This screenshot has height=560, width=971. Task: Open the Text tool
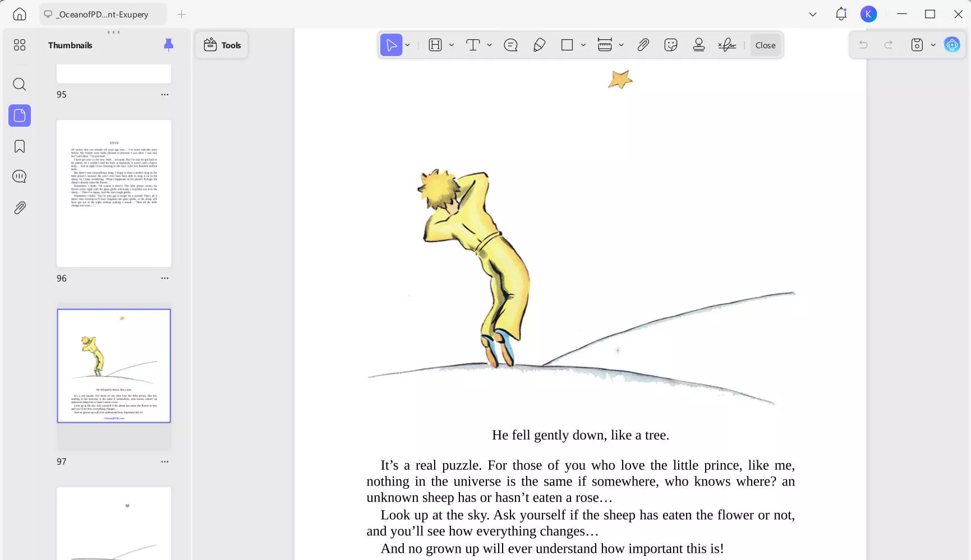tap(474, 45)
